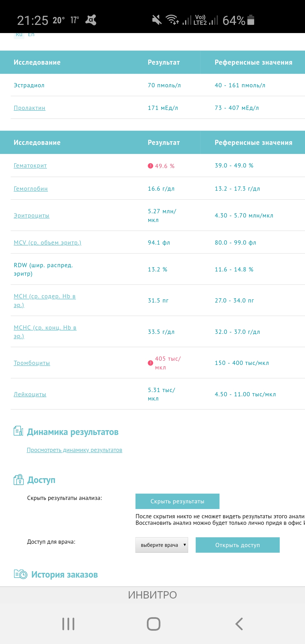Tap the Android back navigation arrow
Image resolution: width=305 pixels, height=644 pixels.
tap(239, 624)
